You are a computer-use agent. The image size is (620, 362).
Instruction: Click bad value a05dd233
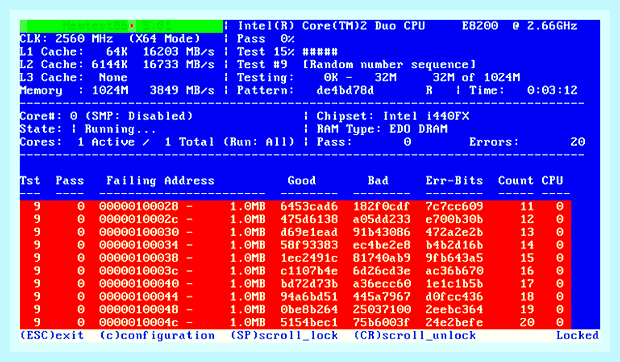[382, 219]
